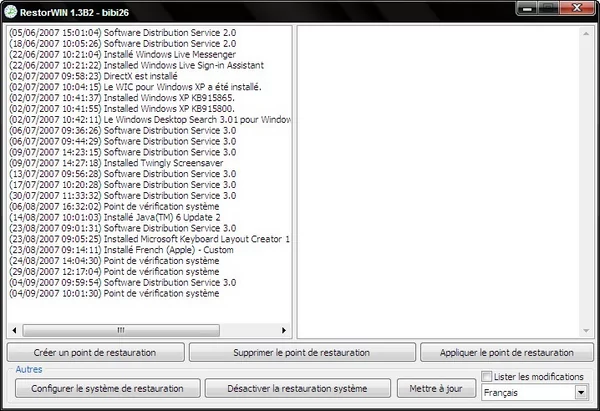Select "Le Windows Desktop Search 3.01" entry
The image size is (600, 411).
pos(150,119)
